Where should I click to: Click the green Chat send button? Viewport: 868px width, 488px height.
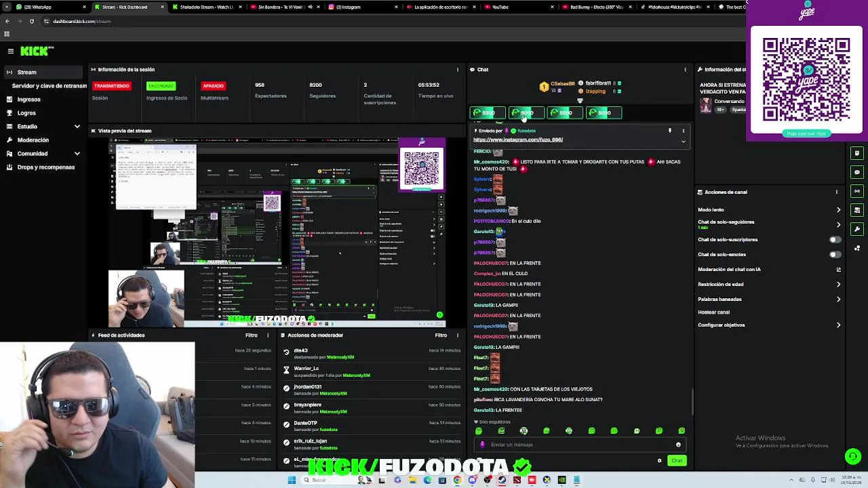click(x=677, y=461)
